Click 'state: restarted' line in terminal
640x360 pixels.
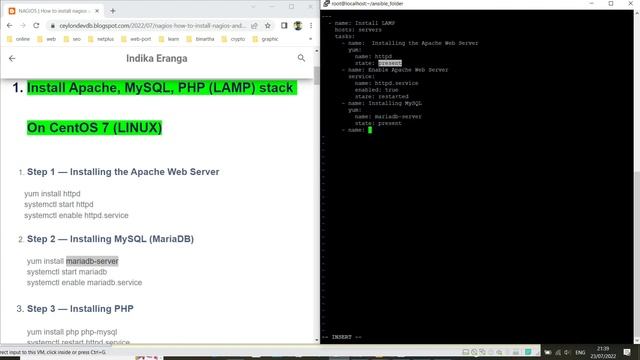pos(381,97)
